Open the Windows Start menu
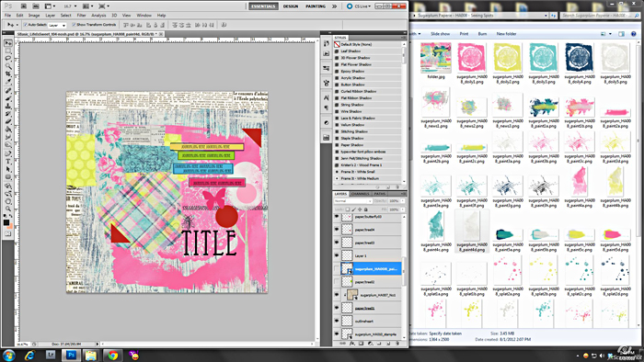644x362 pixels. (x=8, y=355)
